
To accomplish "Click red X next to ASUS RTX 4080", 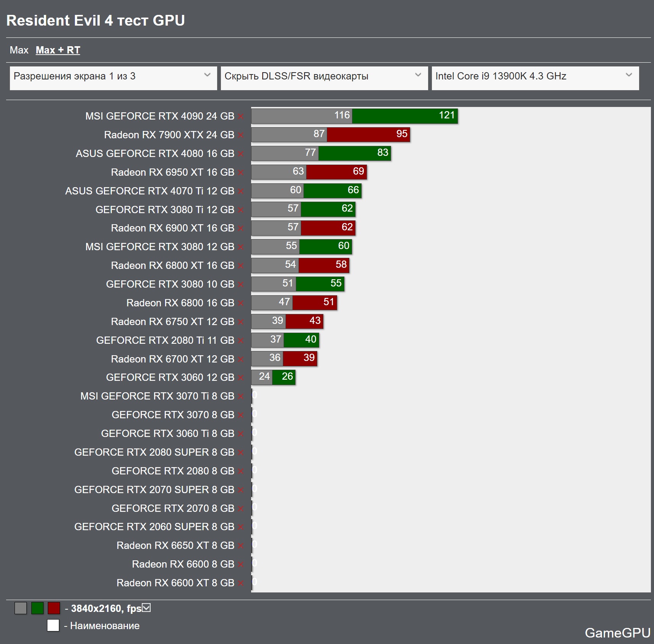I will pyautogui.click(x=241, y=154).
